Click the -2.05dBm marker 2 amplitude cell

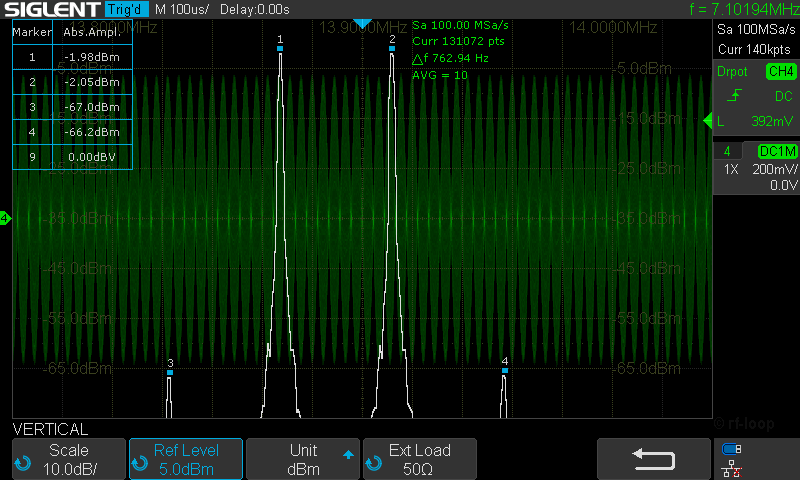[x=92, y=82]
